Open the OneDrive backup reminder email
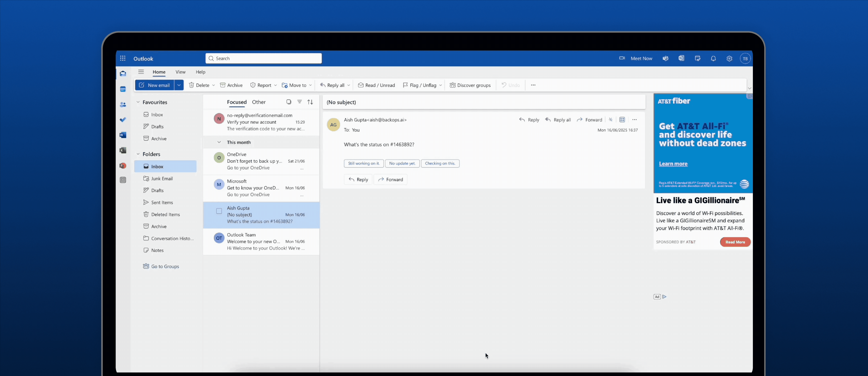Screen dimensions: 868x376 261,161
